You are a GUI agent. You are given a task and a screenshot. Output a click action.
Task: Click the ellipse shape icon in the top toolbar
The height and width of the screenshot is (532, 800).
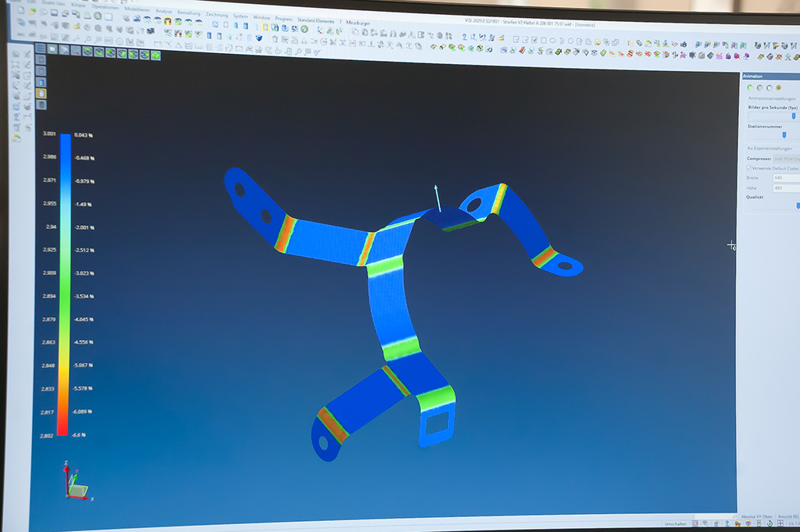[552, 41]
